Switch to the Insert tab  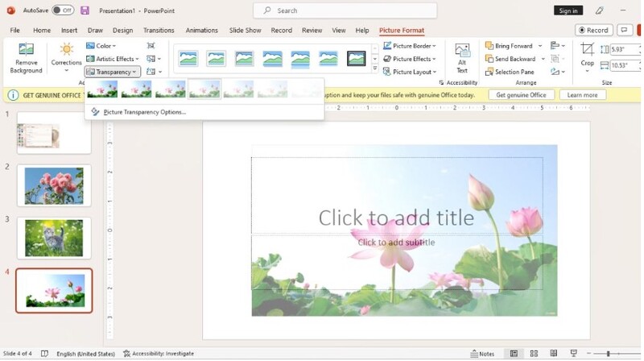point(69,31)
